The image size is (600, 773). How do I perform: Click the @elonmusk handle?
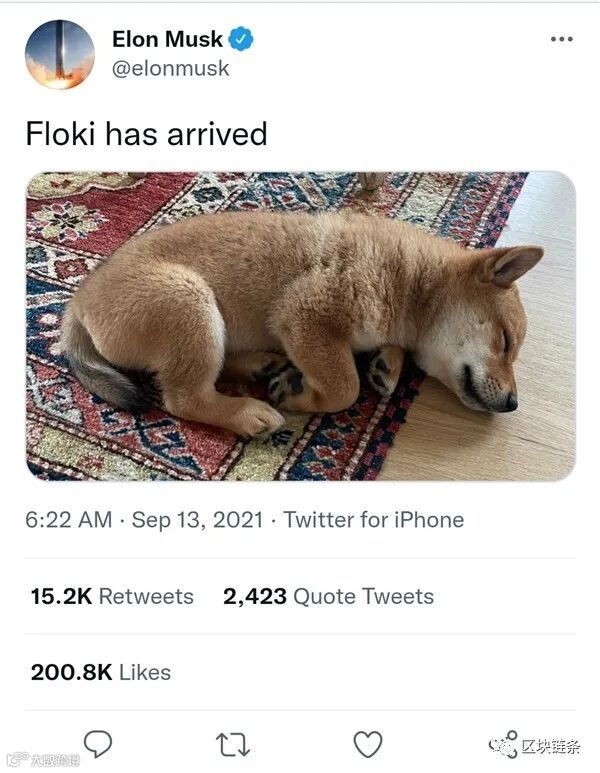(x=170, y=68)
